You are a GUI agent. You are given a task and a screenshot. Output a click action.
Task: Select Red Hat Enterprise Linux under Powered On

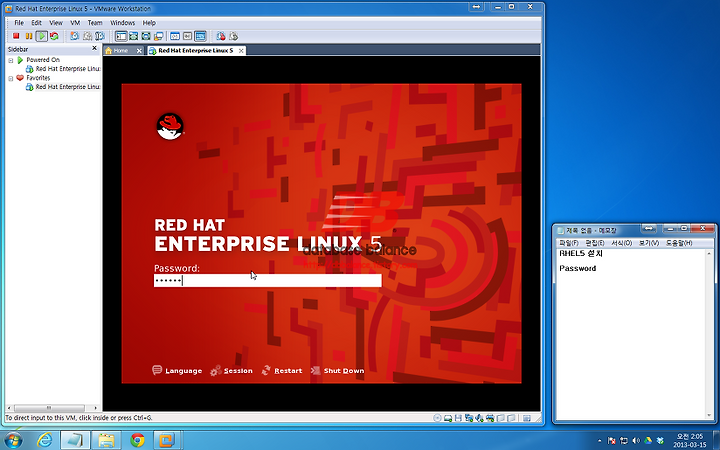coord(63,69)
